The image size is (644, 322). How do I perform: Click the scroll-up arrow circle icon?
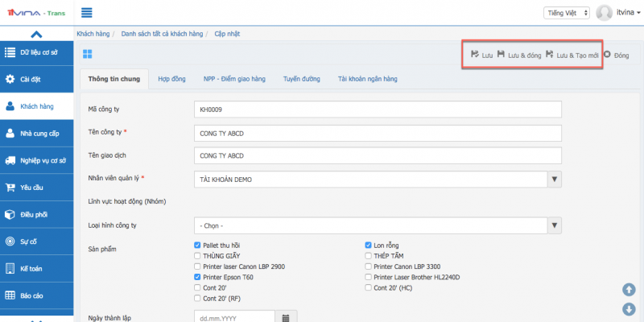629,290
